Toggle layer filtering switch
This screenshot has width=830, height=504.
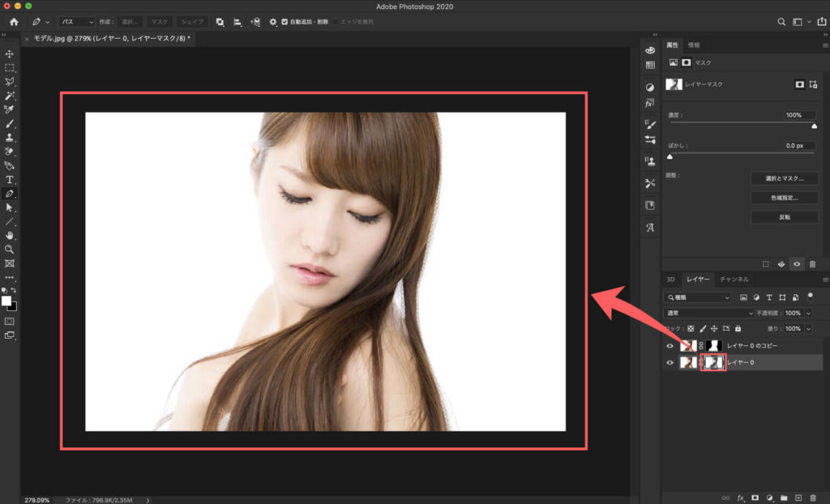coord(810,297)
